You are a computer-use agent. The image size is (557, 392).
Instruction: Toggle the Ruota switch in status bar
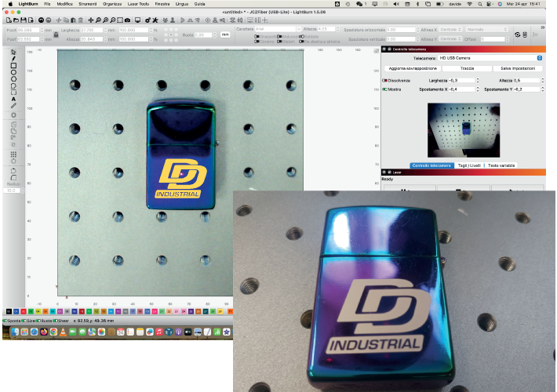point(38,321)
